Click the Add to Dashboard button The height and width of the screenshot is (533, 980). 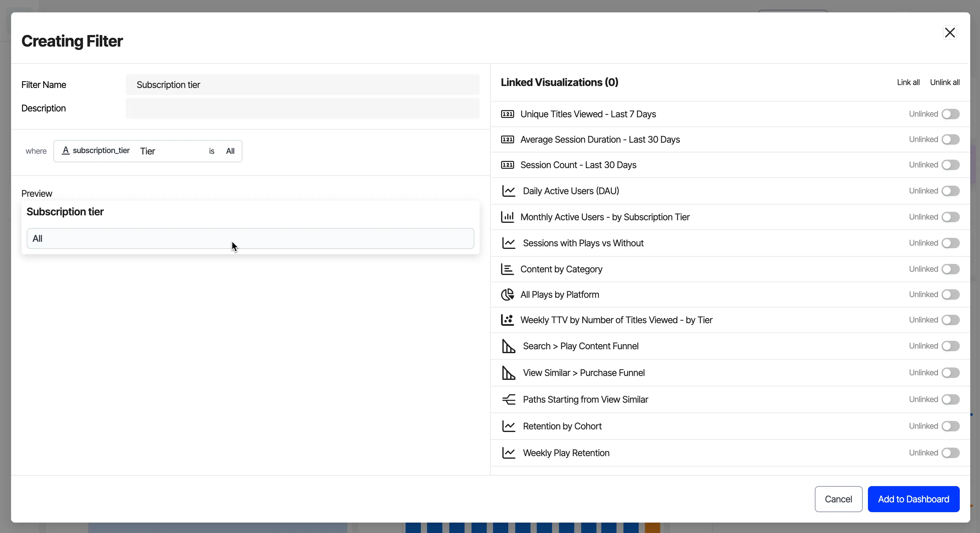point(914,499)
